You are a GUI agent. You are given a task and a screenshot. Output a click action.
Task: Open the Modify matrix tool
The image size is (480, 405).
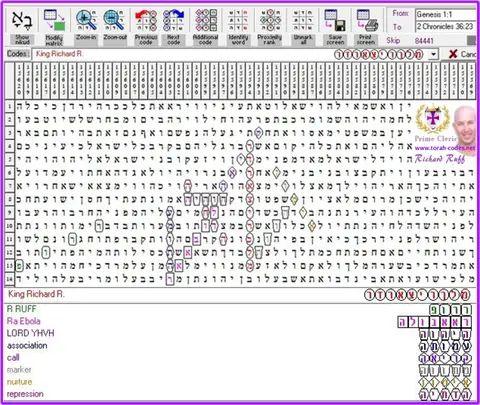pos(54,27)
